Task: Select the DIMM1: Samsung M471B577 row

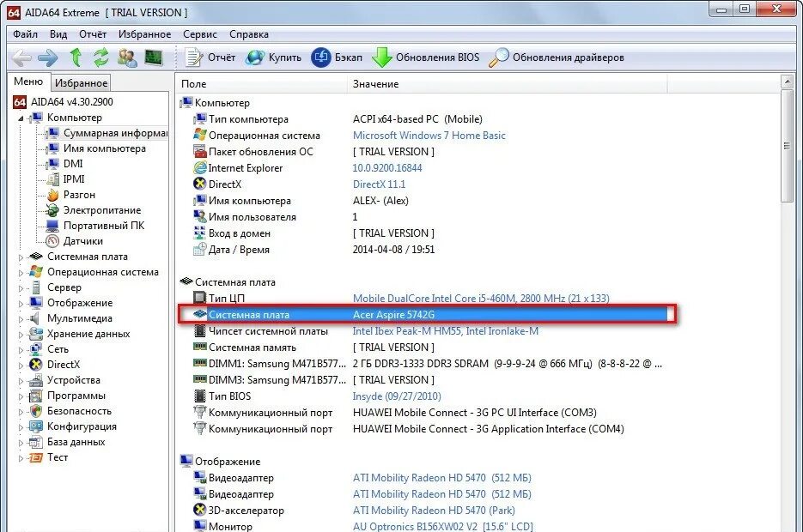Action: coord(427,364)
